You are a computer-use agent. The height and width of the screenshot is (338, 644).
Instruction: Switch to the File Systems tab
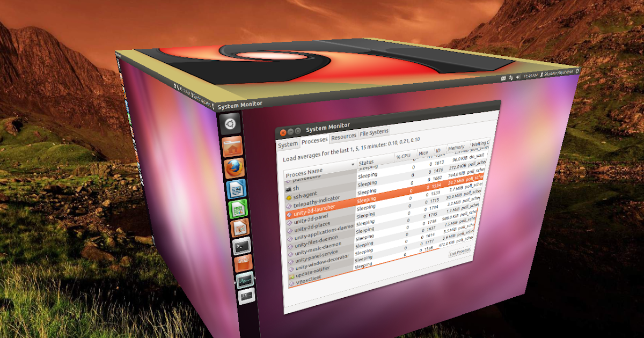pyautogui.click(x=374, y=132)
